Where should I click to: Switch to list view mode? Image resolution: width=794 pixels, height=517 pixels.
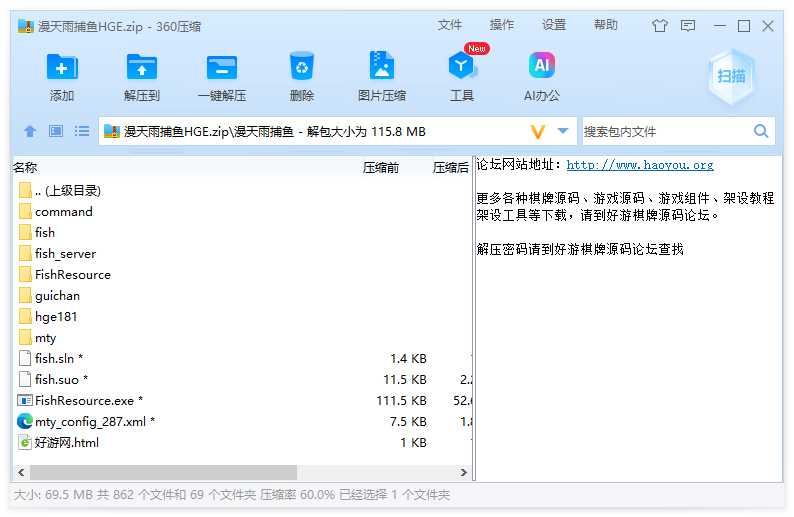(82, 132)
